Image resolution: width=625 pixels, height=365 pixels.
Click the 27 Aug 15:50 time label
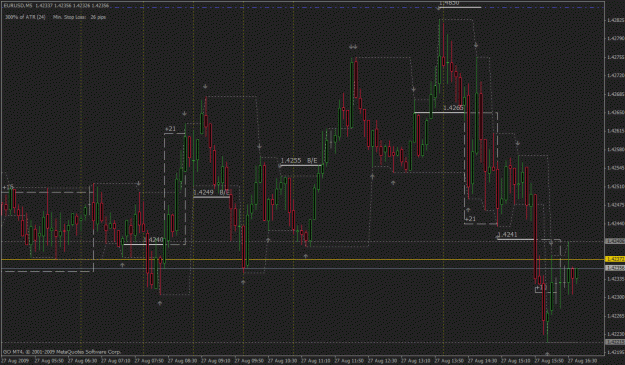click(550, 361)
